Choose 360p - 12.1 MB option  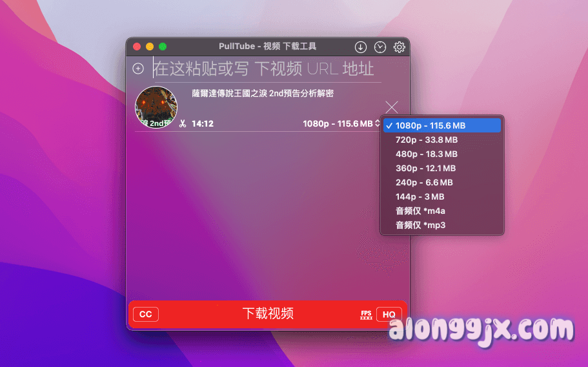tap(442, 168)
